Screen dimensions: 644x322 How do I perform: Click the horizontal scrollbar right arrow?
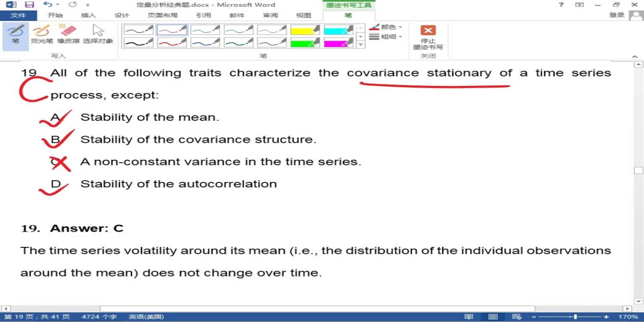(x=628, y=309)
